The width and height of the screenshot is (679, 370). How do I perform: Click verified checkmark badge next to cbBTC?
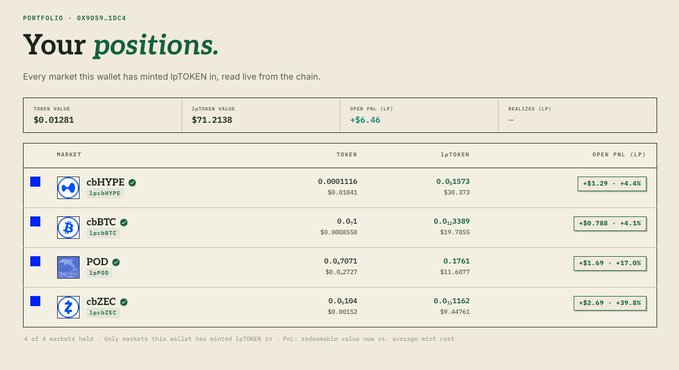(124, 222)
